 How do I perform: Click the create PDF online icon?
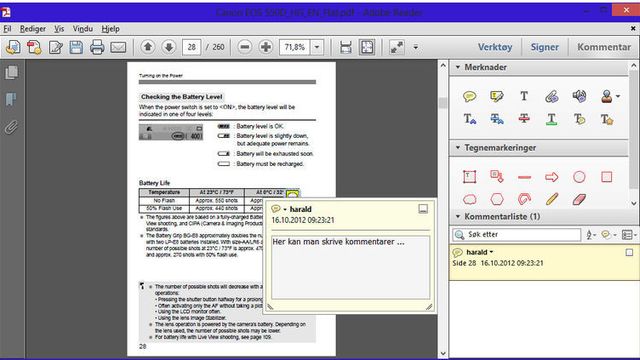13,47
